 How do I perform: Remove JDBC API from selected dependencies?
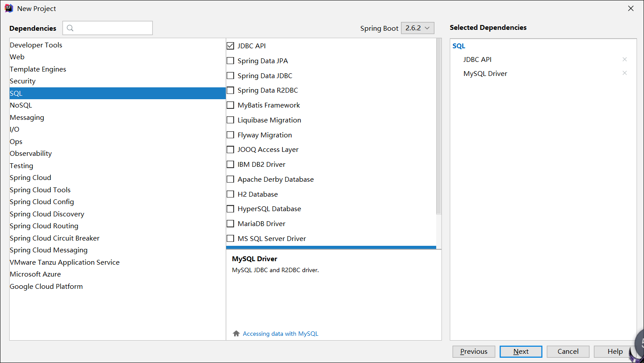[x=625, y=59]
